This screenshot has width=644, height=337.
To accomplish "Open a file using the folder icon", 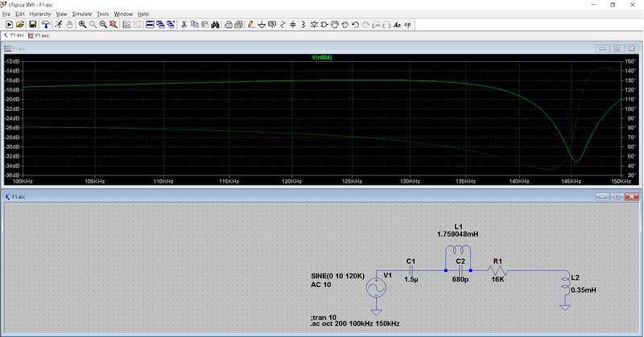I will pyautogui.click(x=19, y=25).
